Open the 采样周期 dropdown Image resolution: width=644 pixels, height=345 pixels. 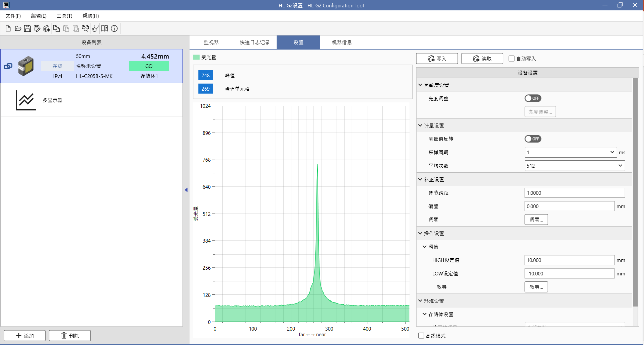[571, 152]
